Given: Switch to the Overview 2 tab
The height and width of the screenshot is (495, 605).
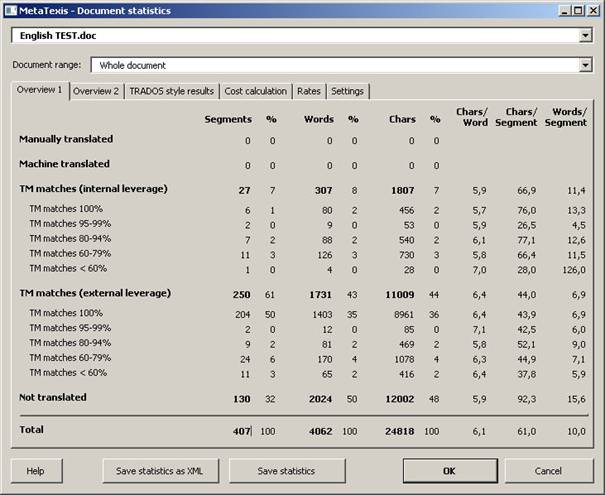Looking at the screenshot, I should (x=96, y=91).
